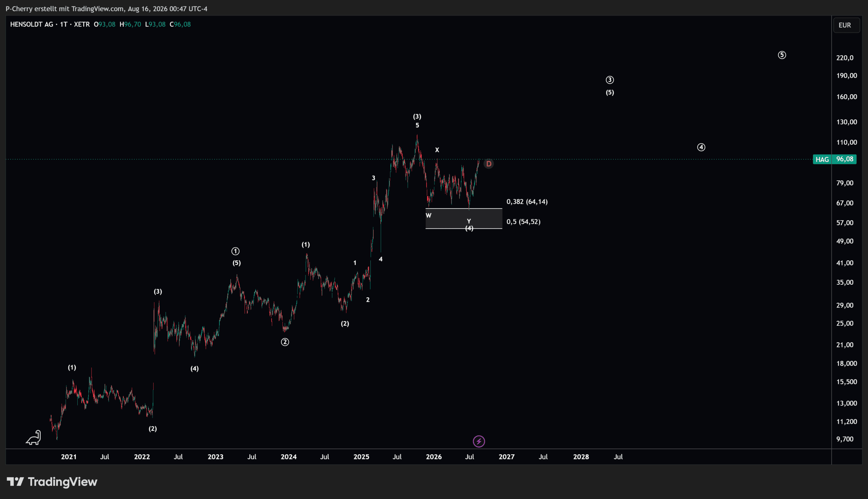
Task: Click the 29,00 price scale label
Action: coord(845,305)
